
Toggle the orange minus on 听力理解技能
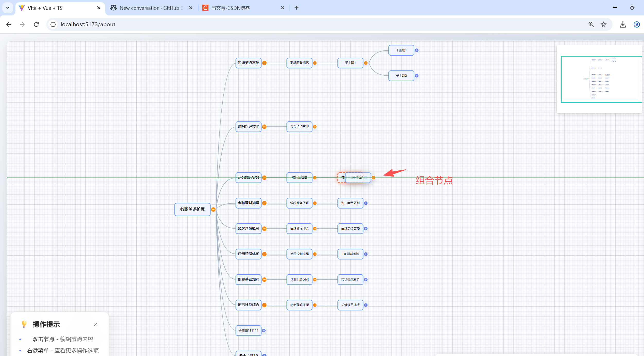point(315,305)
